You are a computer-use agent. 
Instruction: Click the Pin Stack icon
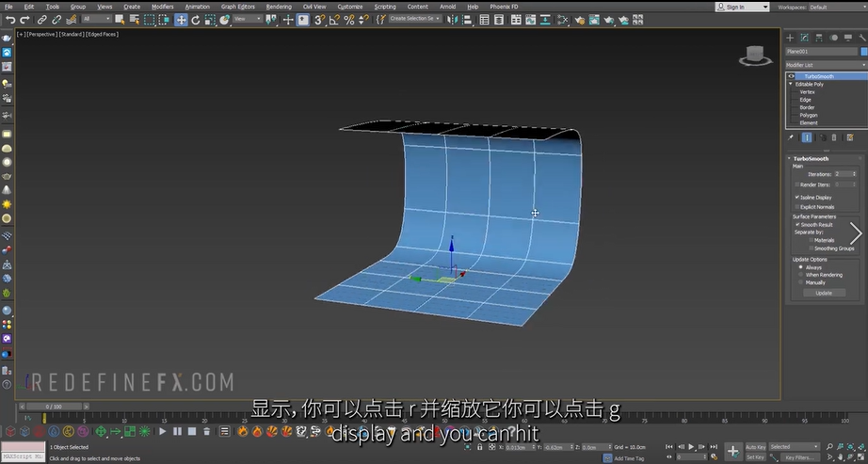791,137
